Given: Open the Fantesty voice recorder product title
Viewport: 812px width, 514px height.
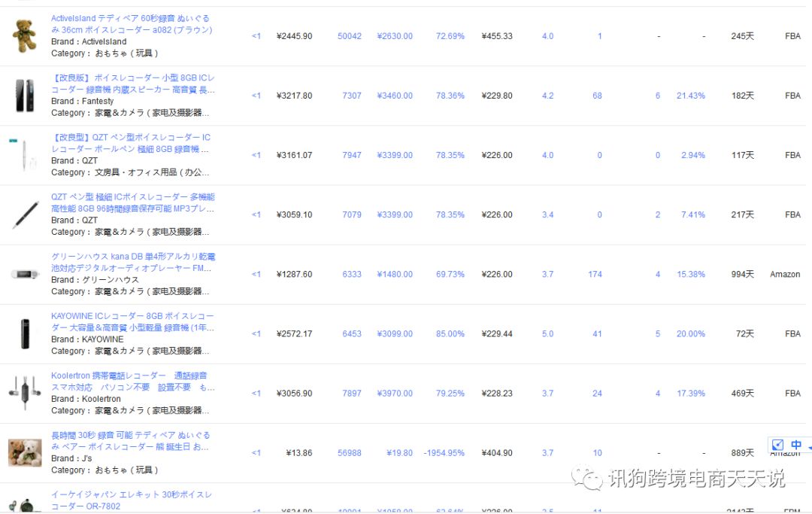Looking at the screenshot, I should 132,84.
